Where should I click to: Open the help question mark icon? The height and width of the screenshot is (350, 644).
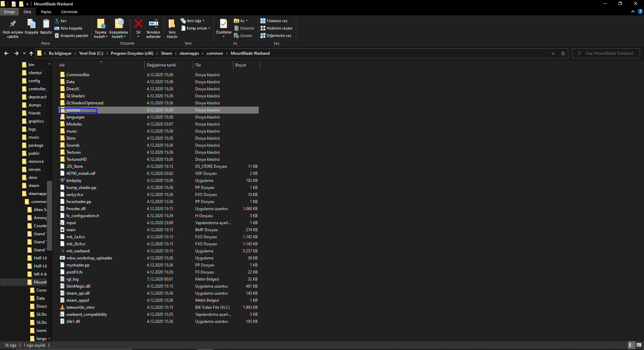pos(640,11)
